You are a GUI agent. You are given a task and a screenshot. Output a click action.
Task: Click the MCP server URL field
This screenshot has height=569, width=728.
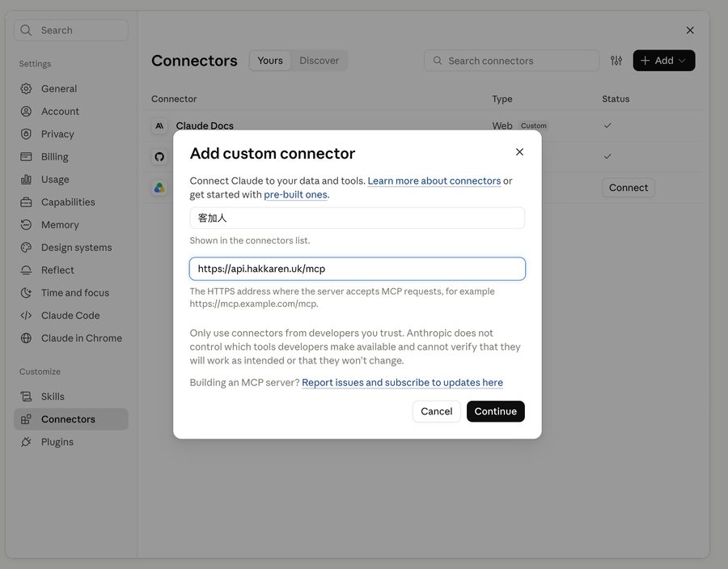[x=357, y=269]
